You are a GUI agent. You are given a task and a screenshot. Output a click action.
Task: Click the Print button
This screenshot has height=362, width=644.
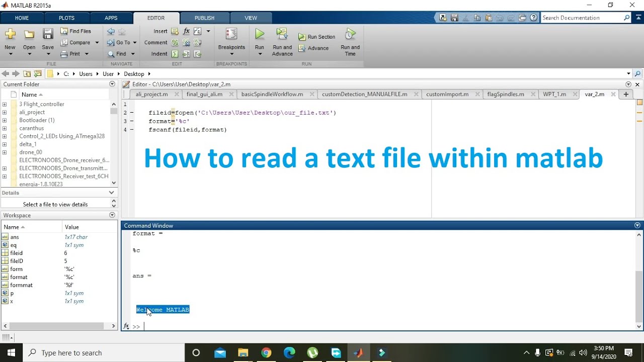(x=70, y=54)
